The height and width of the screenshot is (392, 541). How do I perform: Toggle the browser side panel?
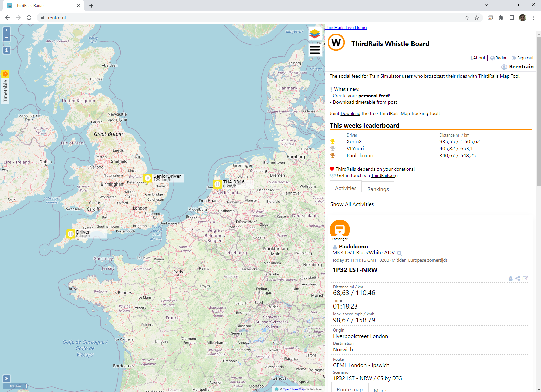(x=512, y=18)
